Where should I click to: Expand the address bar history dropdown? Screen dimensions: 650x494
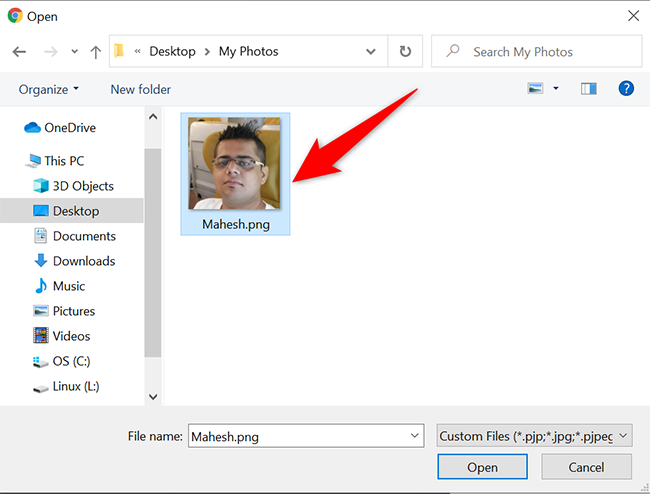pyautogui.click(x=371, y=52)
